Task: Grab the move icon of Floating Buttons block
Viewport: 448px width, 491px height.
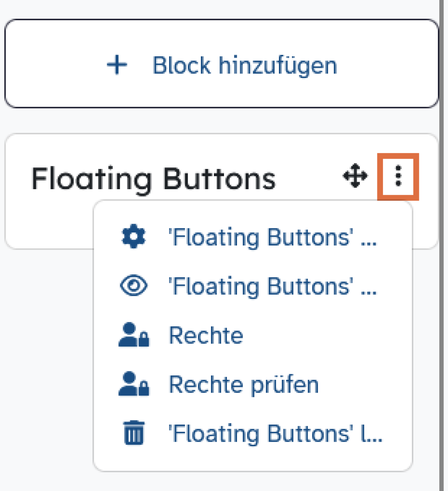Action: coord(355,176)
